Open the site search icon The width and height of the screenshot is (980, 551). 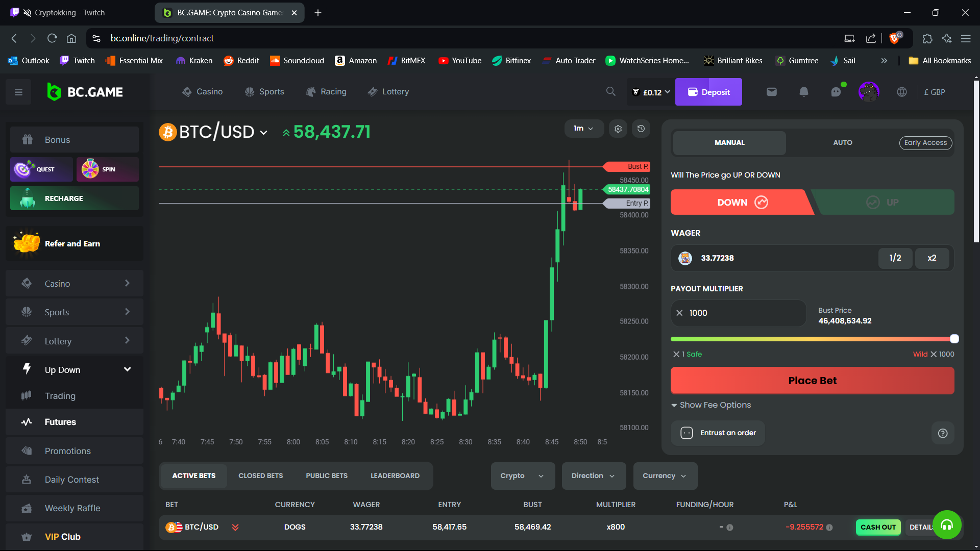[610, 92]
